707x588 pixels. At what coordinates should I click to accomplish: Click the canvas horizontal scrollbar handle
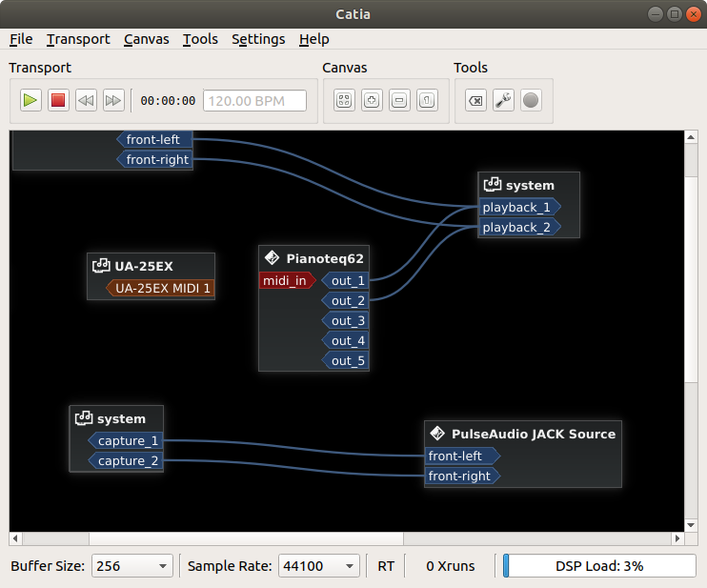click(x=246, y=538)
